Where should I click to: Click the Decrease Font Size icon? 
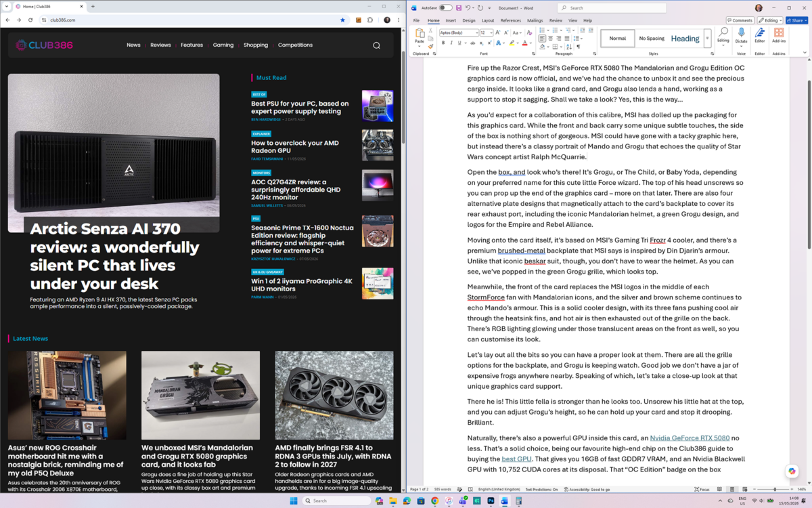click(506, 33)
